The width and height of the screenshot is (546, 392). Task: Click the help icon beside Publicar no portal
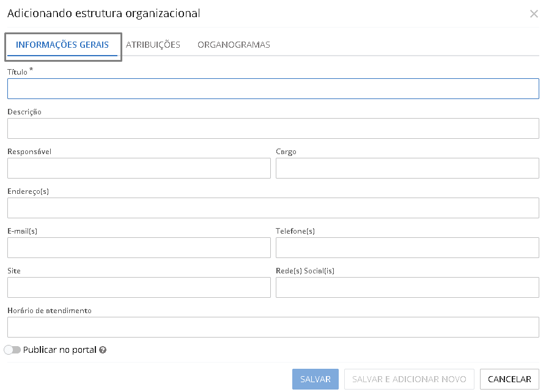103,350
